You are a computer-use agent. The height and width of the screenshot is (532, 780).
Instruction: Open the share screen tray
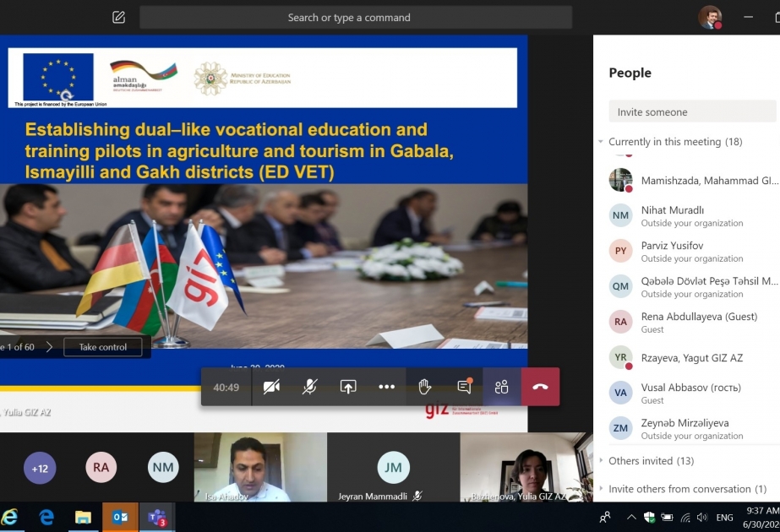347,387
